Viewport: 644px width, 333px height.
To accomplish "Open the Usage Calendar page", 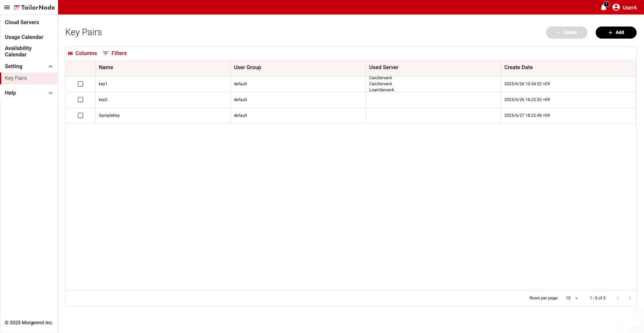I will (24, 37).
